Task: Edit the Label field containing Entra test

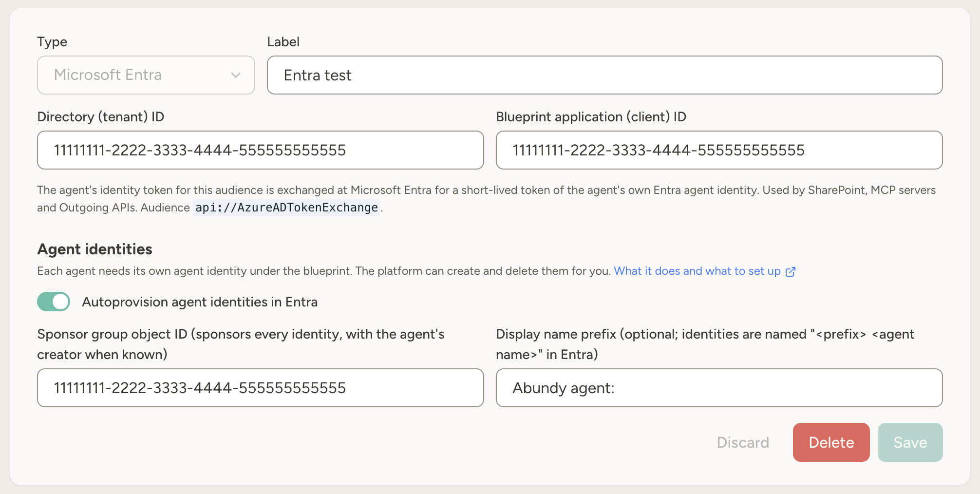Action: (x=604, y=75)
